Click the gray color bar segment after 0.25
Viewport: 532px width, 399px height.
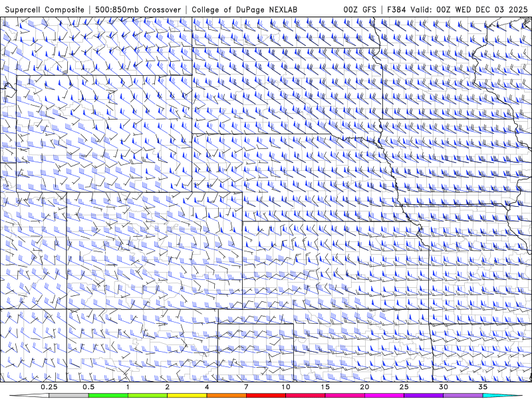tap(68, 396)
